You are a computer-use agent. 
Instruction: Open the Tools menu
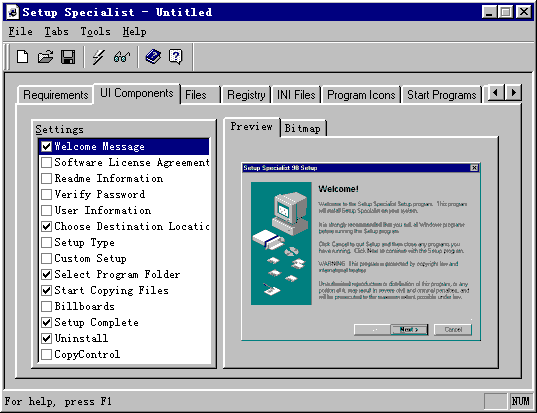[96, 32]
